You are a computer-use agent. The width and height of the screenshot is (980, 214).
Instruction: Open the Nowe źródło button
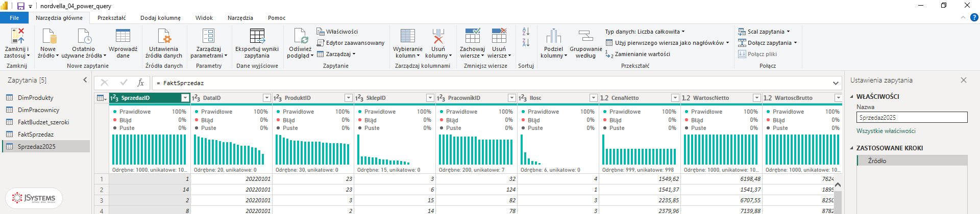point(48,43)
